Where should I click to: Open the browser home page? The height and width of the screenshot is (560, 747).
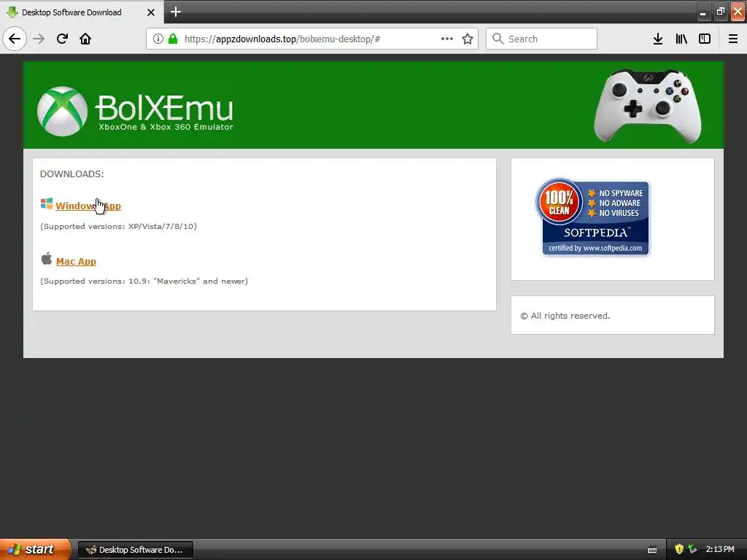click(x=85, y=39)
